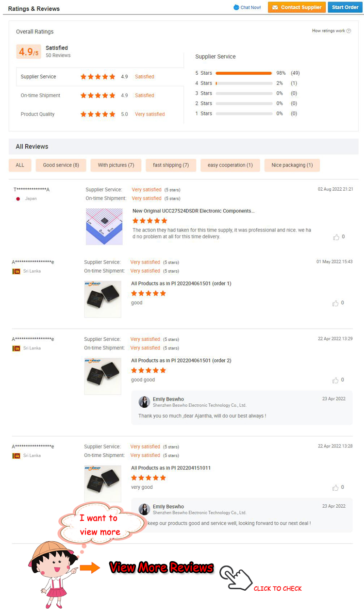The height and width of the screenshot is (615, 364).
Task: Click thumbs-up on the 'good good' review
Action: click(335, 381)
